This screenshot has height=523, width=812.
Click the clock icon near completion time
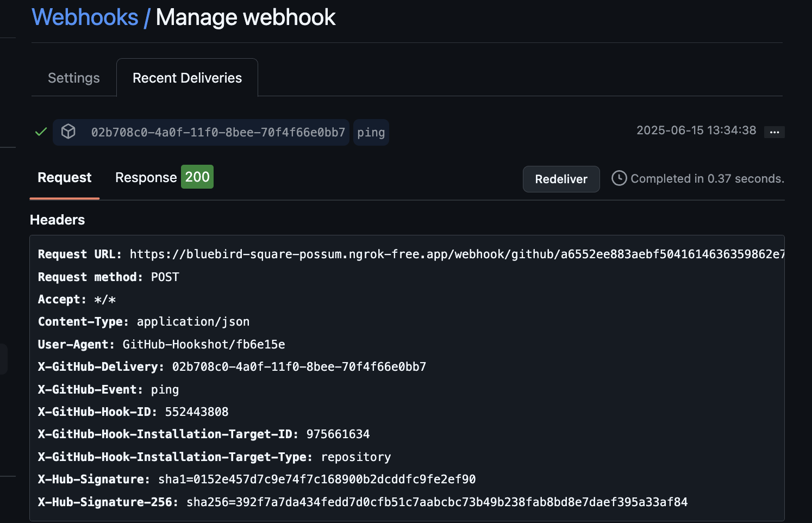coord(619,178)
